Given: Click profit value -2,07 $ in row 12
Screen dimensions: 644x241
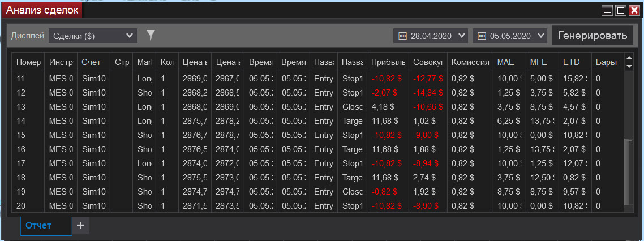Looking at the screenshot, I should (384, 92).
